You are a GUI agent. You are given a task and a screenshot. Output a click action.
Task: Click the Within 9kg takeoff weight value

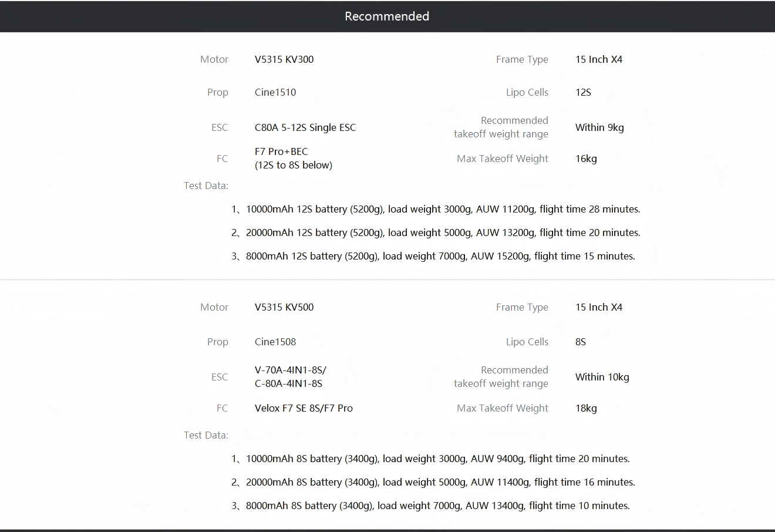(x=599, y=127)
